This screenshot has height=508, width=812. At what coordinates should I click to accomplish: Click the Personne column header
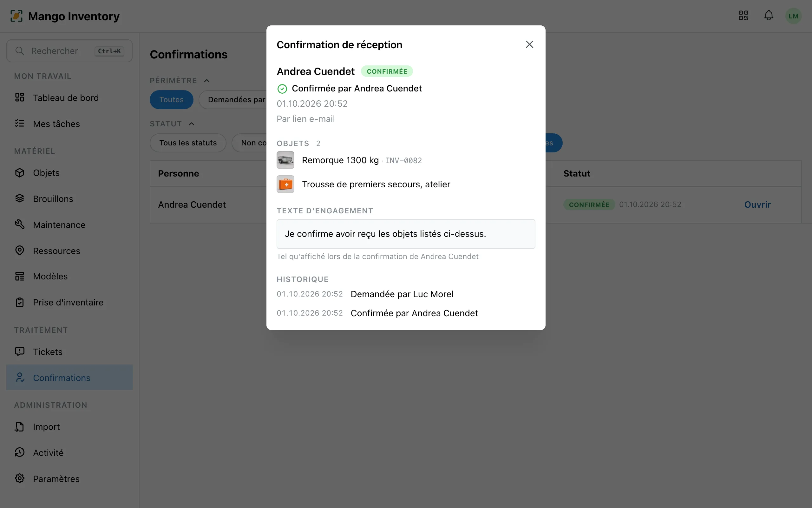[179, 173]
